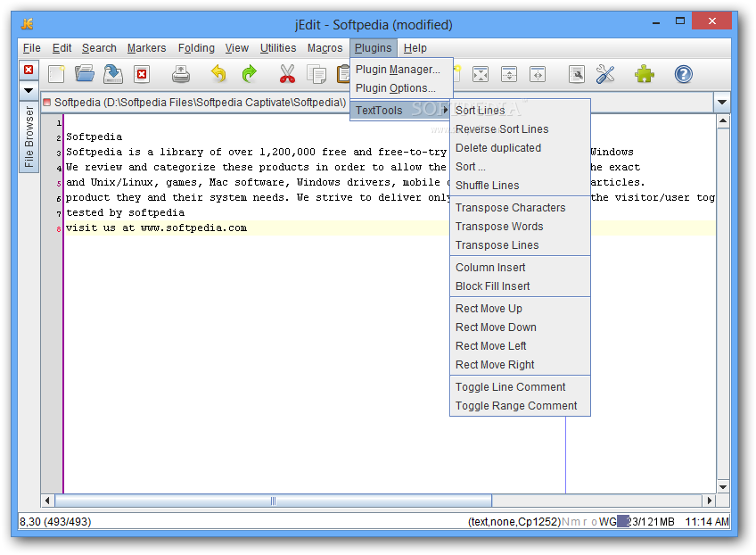756x555 pixels.
Task: Cut selection with the scissors icon
Action: point(287,74)
